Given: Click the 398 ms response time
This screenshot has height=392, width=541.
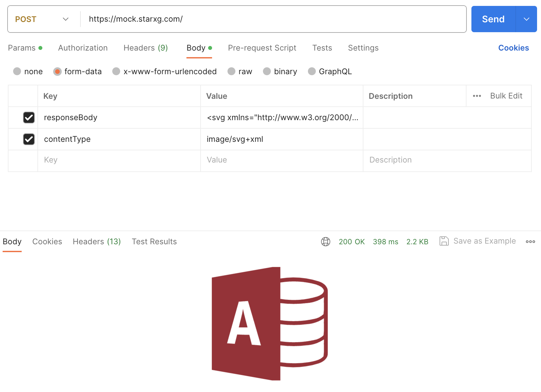Looking at the screenshot, I should 385,242.
